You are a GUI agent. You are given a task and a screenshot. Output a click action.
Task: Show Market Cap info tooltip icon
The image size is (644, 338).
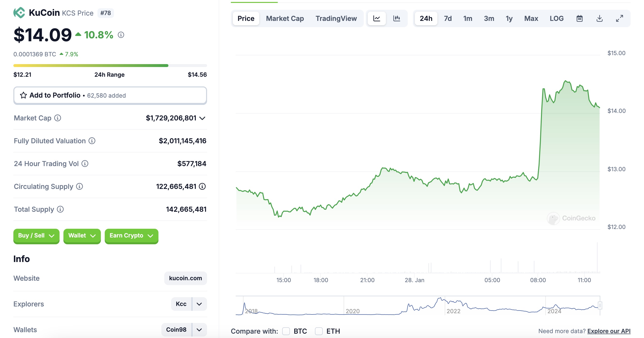pyautogui.click(x=58, y=118)
